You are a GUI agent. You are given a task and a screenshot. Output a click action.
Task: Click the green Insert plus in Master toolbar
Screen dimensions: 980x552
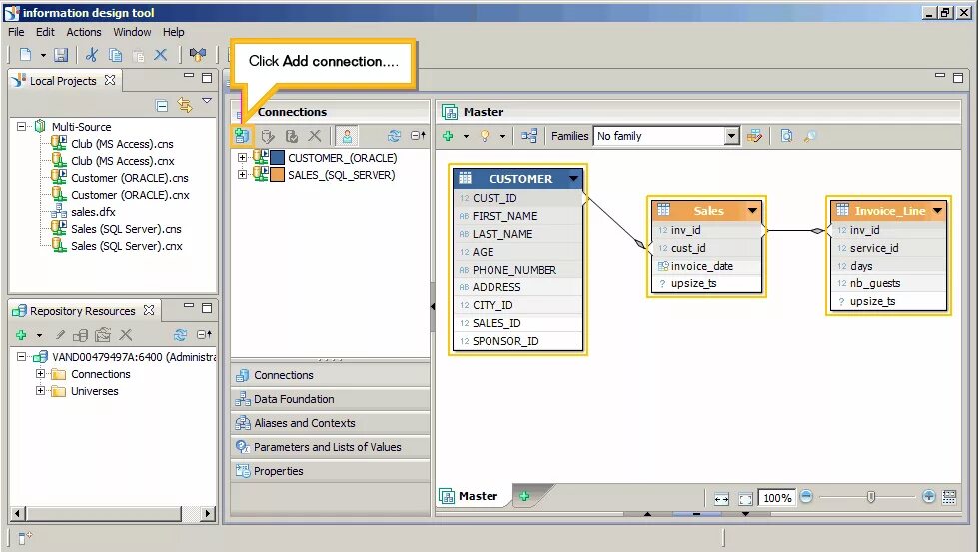[448, 136]
